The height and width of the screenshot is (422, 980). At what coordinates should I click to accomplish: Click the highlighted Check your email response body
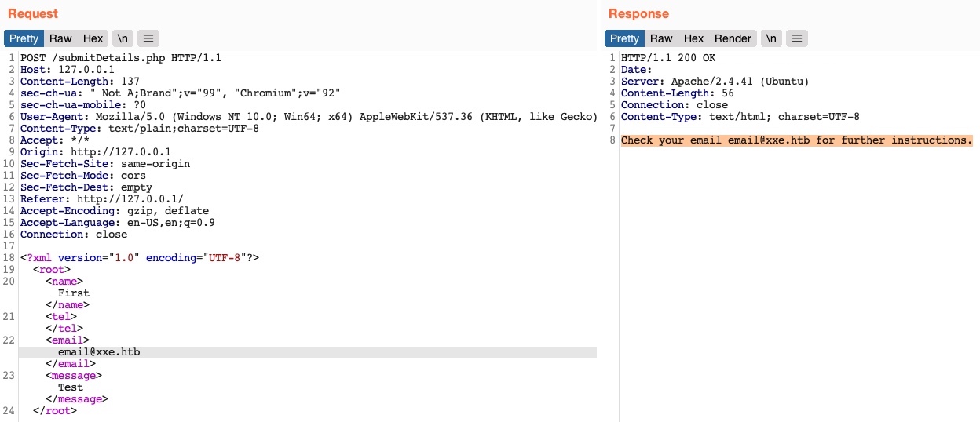pos(797,140)
